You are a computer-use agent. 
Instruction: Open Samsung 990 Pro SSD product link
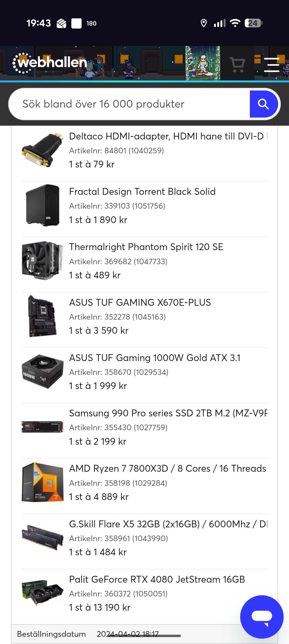click(168, 413)
